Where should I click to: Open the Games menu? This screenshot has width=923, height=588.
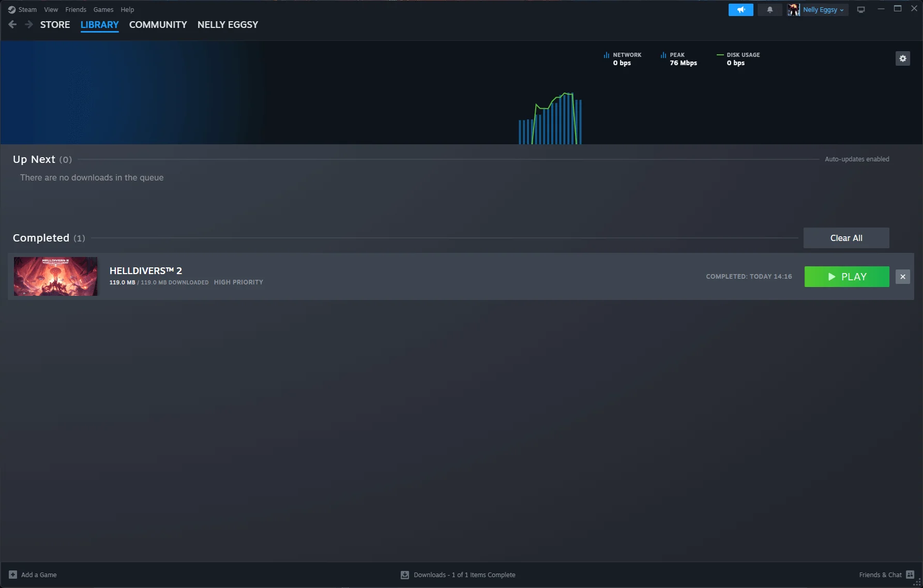[x=103, y=9]
